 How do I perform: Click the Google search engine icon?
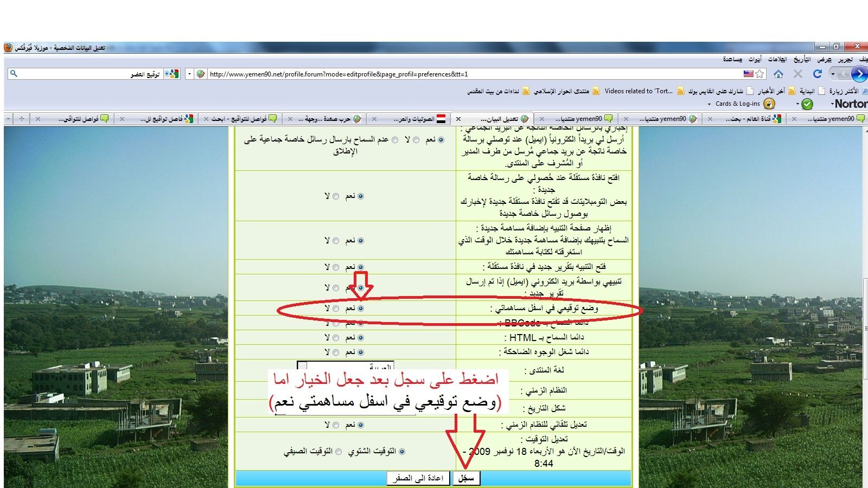point(174,74)
